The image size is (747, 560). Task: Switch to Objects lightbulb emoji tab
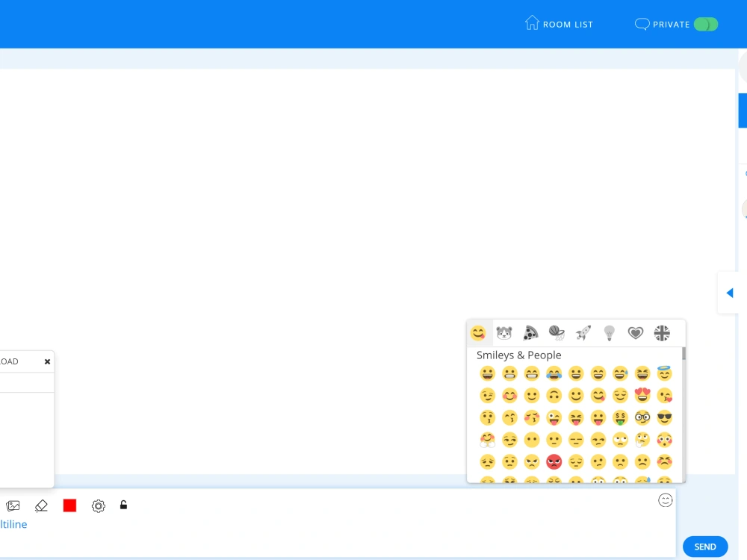point(610,333)
